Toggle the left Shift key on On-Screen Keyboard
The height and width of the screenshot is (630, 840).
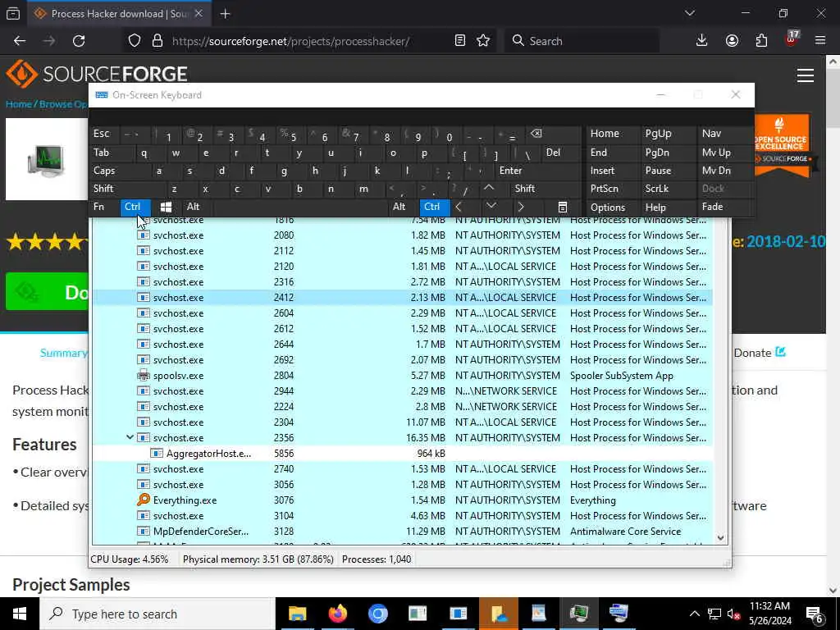tap(127, 189)
